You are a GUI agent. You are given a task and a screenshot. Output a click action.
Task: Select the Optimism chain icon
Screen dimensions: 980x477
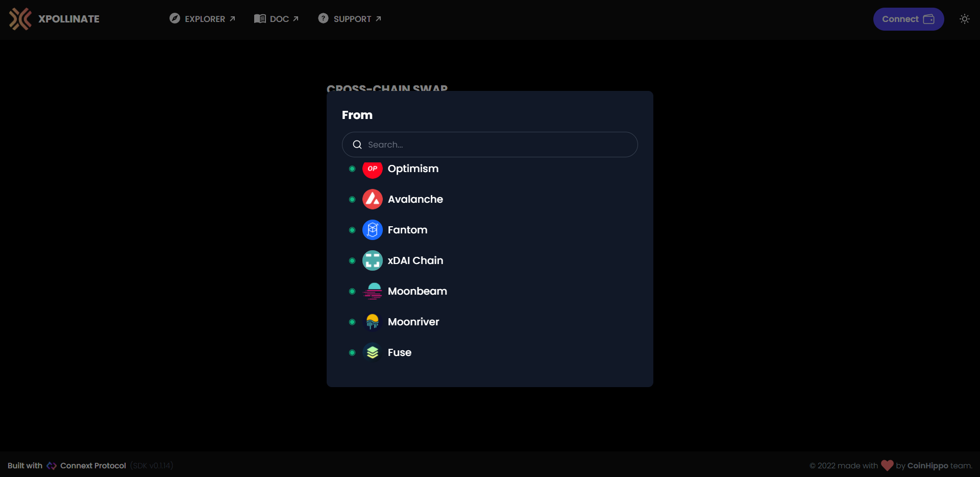[373, 169]
